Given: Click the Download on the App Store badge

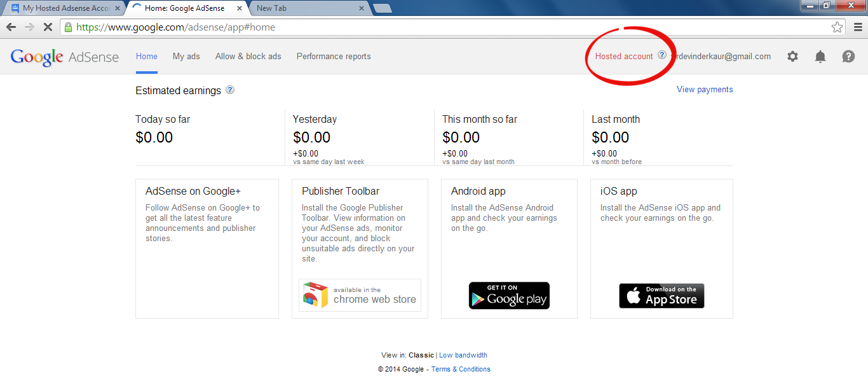Looking at the screenshot, I should click(x=661, y=296).
